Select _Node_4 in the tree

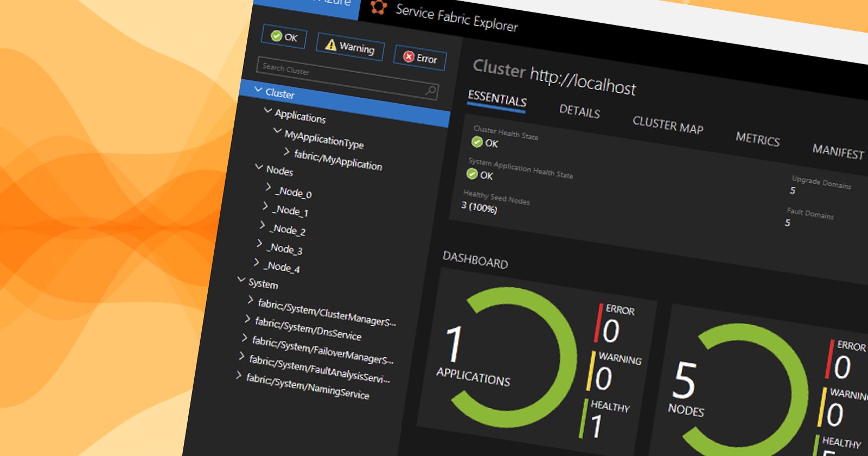(x=282, y=267)
